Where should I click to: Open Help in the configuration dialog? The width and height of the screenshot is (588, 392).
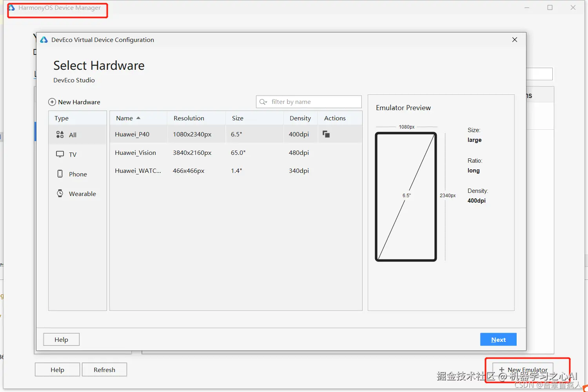(61, 339)
